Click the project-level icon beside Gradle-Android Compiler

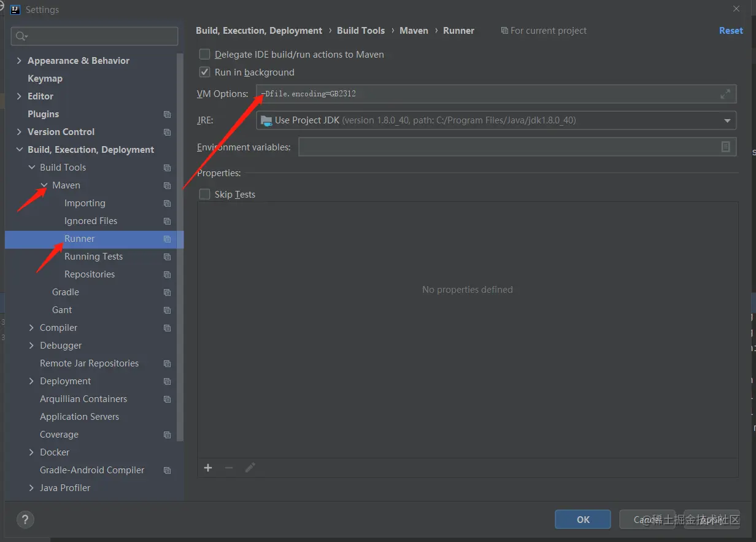tap(167, 470)
